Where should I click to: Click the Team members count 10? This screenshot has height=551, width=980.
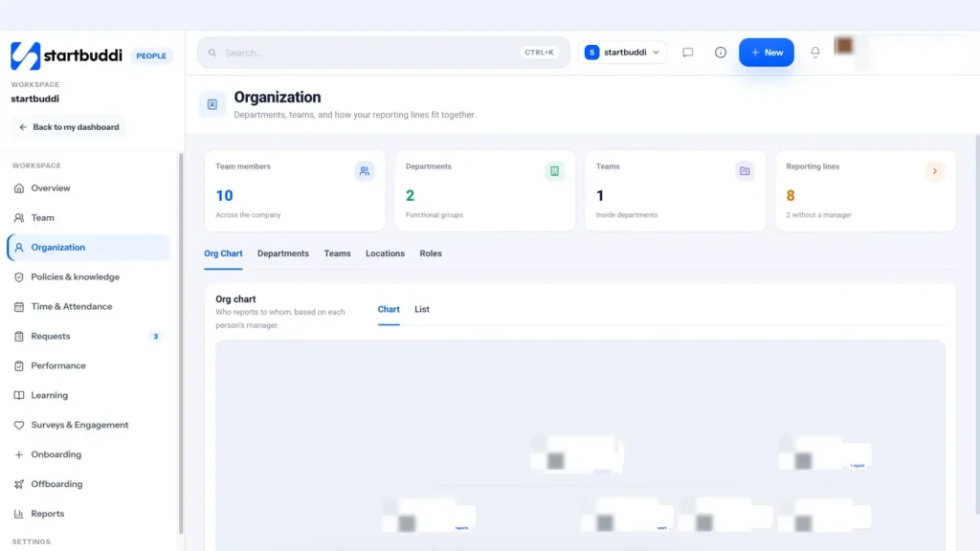point(224,195)
